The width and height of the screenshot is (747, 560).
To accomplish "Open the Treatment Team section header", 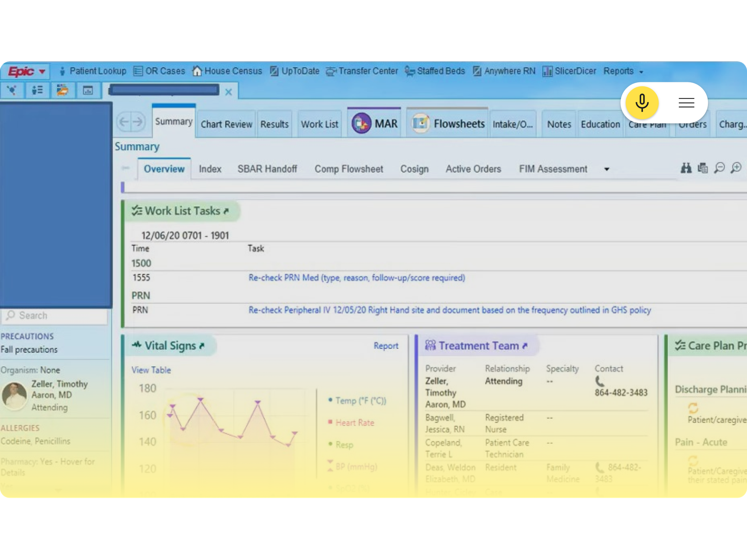I will [x=476, y=346].
